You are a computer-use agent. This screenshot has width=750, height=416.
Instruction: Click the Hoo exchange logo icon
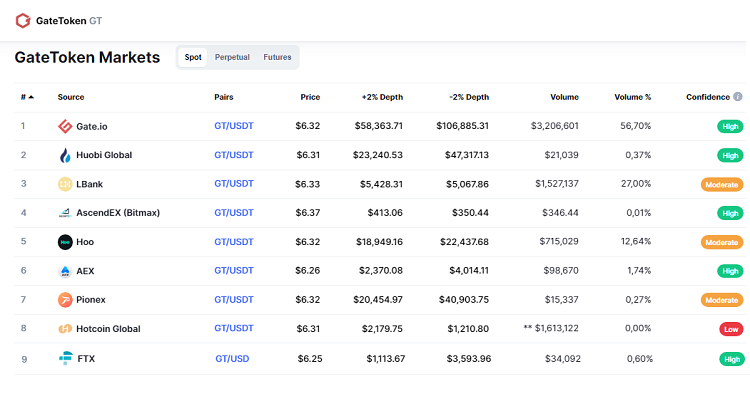[65, 242]
